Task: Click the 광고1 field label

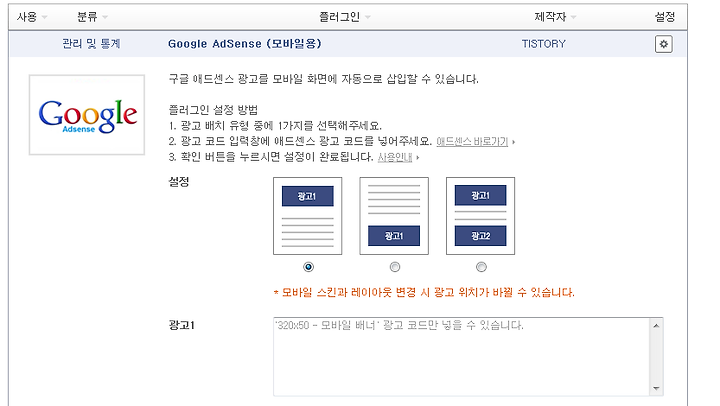Action: tap(182, 326)
